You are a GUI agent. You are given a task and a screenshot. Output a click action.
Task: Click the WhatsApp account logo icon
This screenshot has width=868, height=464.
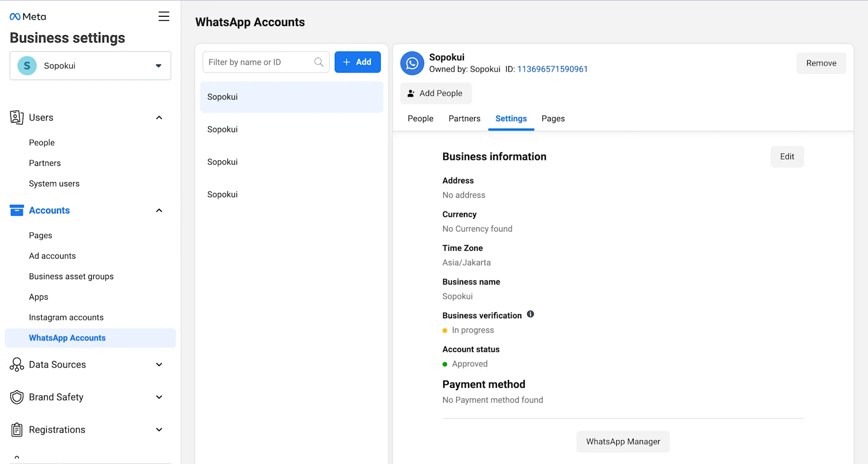(x=412, y=63)
